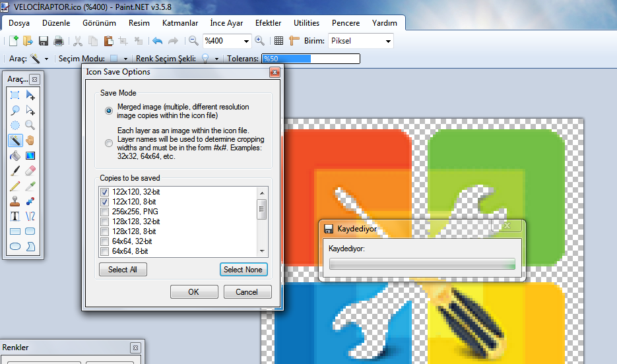Uncheck the 122x120, 8-bit checkbox
617x364 pixels.
(105, 202)
